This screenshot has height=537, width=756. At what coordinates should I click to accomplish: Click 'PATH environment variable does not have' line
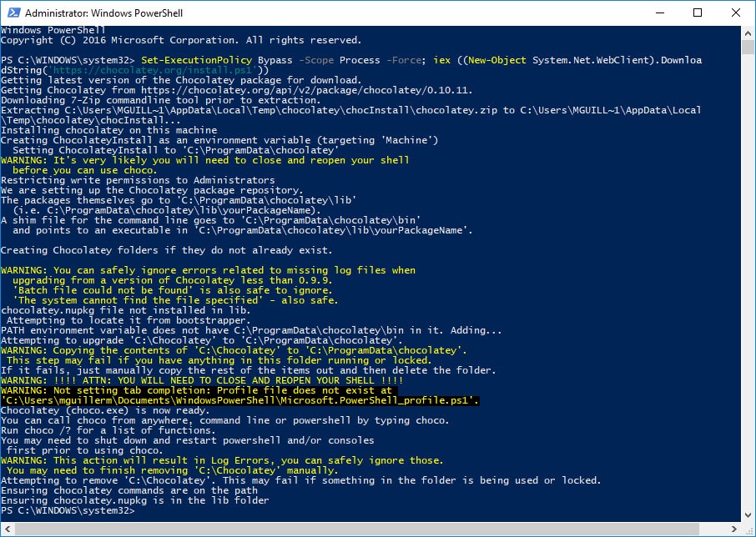[251, 330]
